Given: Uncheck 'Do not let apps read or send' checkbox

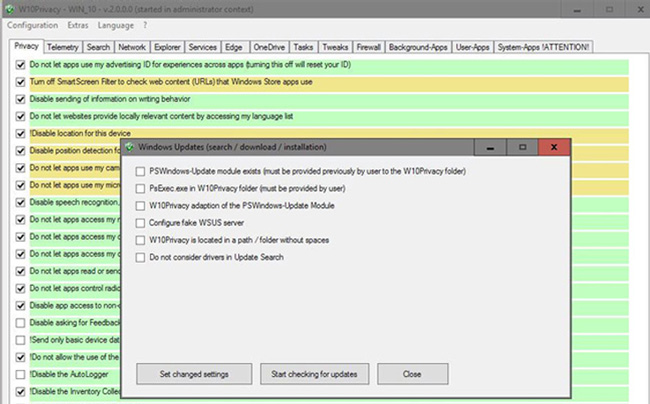Looking at the screenshot, I should coord(20,271).
